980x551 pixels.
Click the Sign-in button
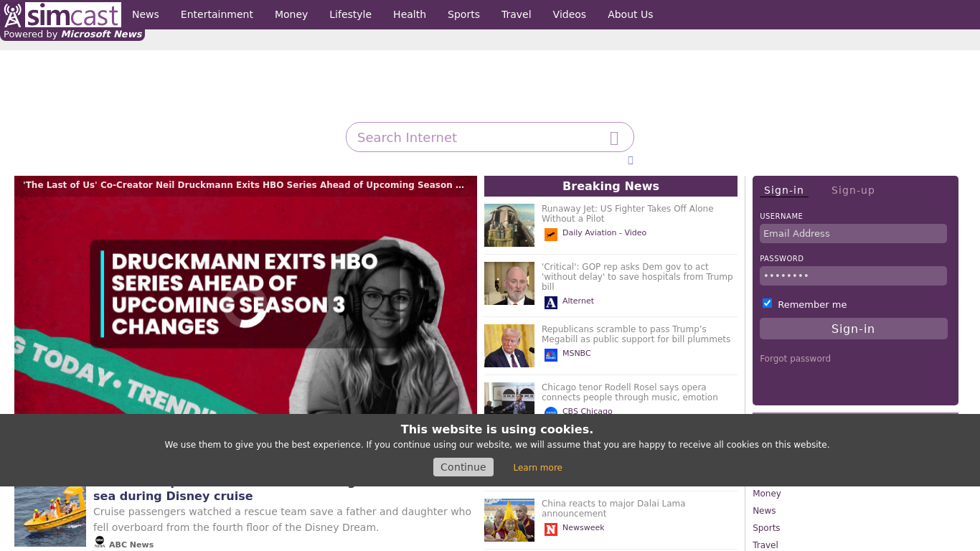853,329
